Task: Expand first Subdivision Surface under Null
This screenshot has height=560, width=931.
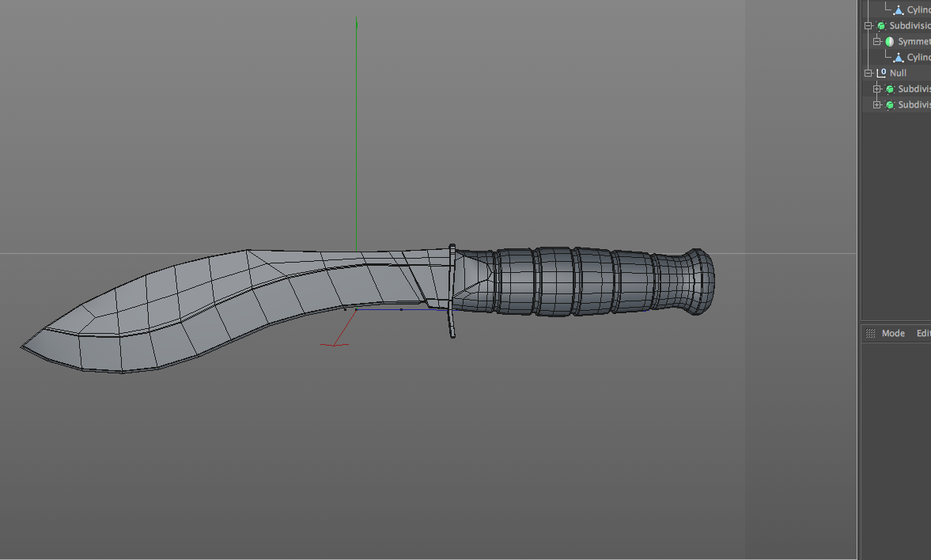Action: [877, 89]
